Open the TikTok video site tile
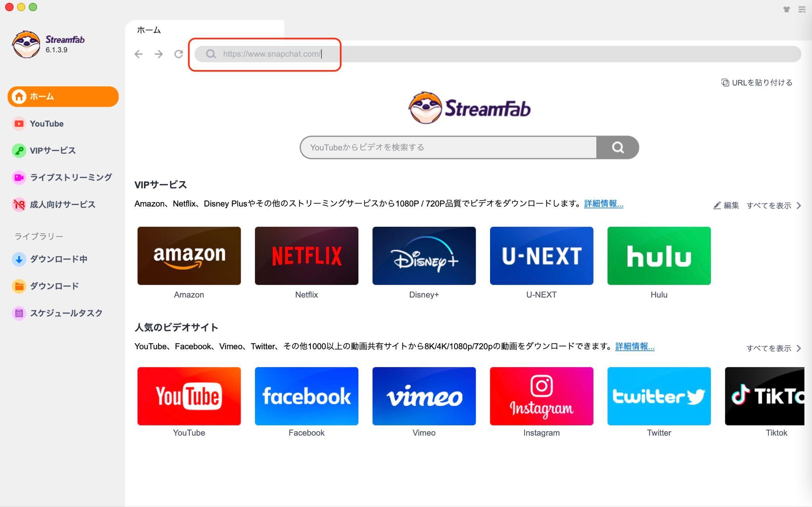Image resolution: width=812 pixels, height=507 pixels. point(765,396)
